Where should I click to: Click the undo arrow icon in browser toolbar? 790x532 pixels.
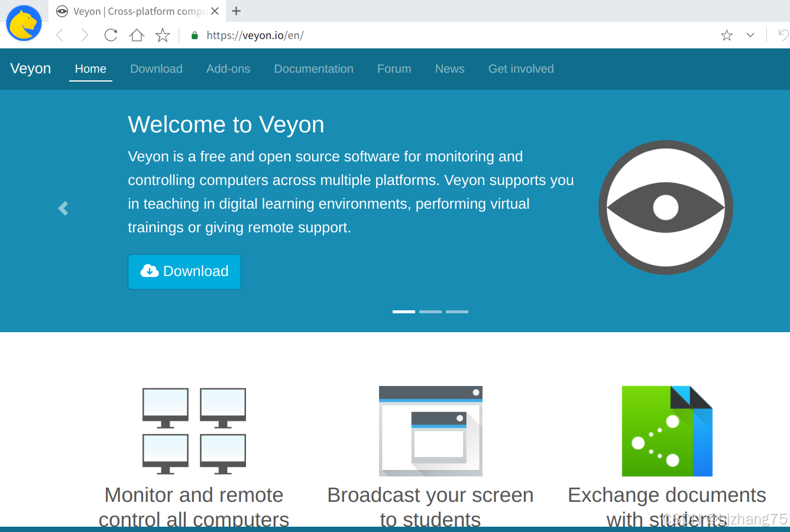click(783, 35)
